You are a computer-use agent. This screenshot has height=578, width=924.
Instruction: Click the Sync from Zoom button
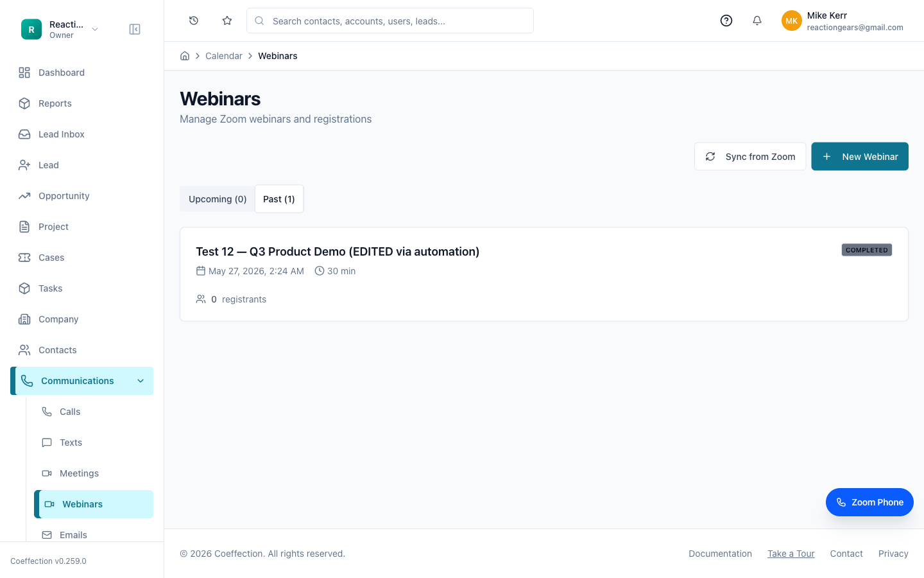click(750, 157)
